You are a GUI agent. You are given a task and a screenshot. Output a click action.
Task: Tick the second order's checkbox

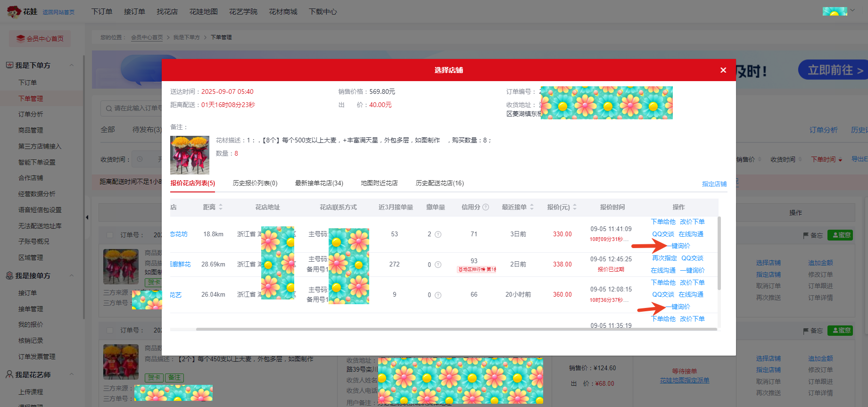(110, 330)
